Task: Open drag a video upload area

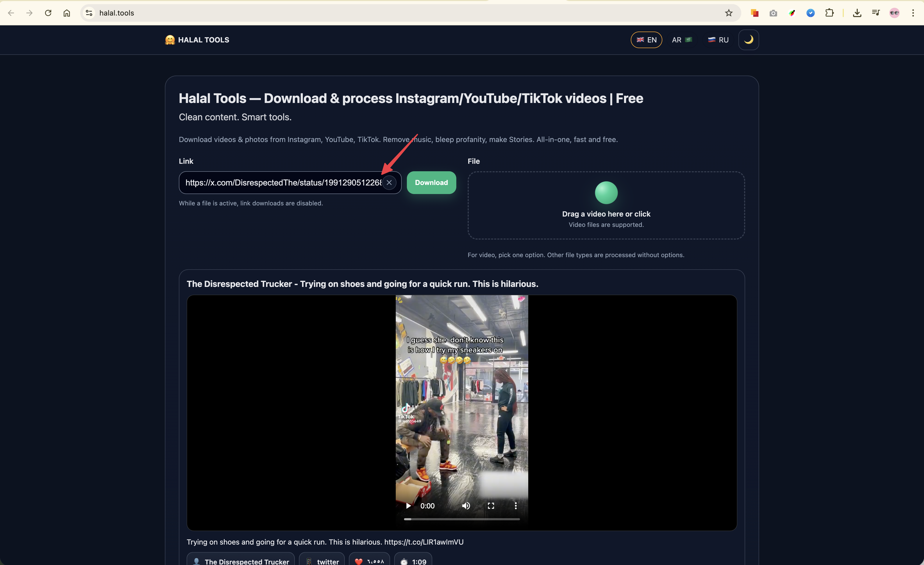Action: [x=606, y=205]
